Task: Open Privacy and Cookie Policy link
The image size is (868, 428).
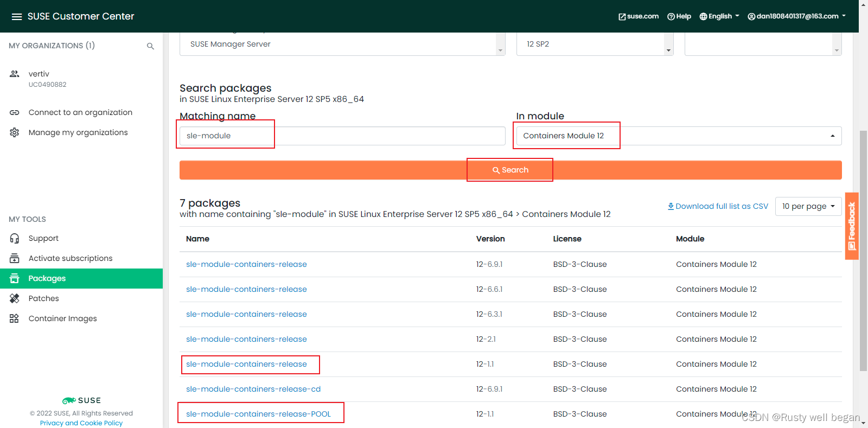Action: [81, 423]
